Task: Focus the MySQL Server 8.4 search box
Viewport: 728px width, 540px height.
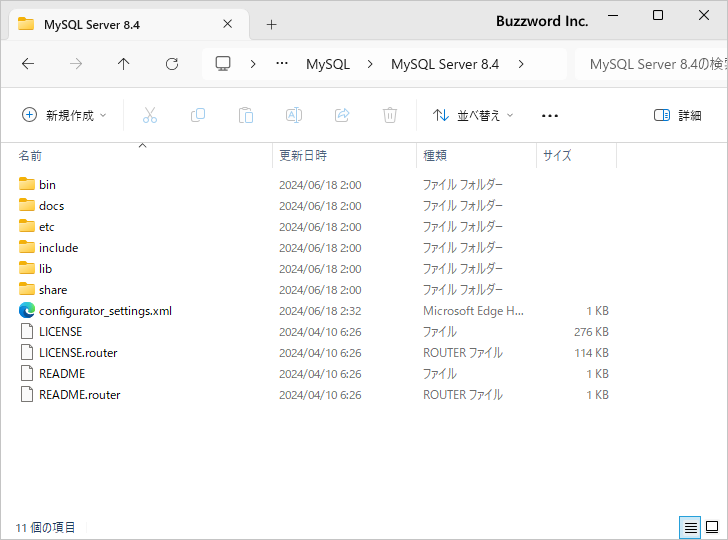Action: (651, 64)
